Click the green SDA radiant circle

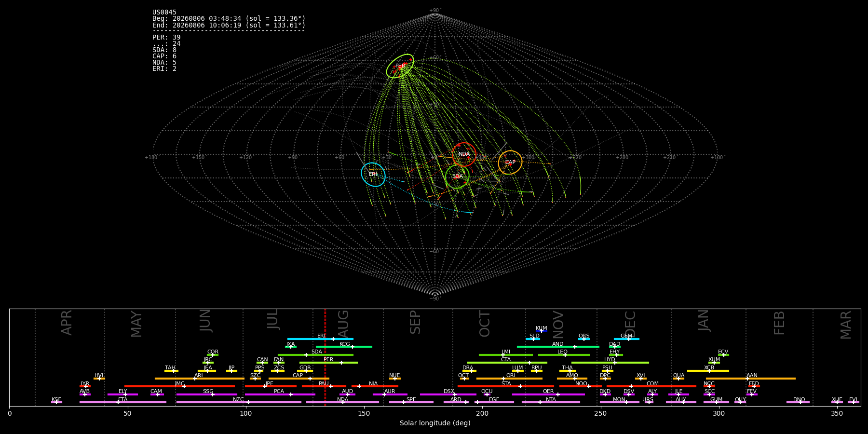[457, 176]
